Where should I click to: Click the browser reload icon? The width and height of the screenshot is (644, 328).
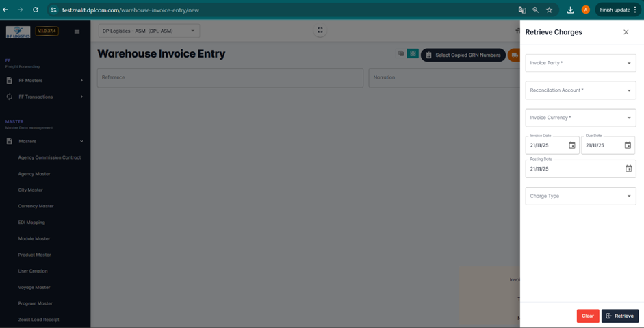point(36,10)
